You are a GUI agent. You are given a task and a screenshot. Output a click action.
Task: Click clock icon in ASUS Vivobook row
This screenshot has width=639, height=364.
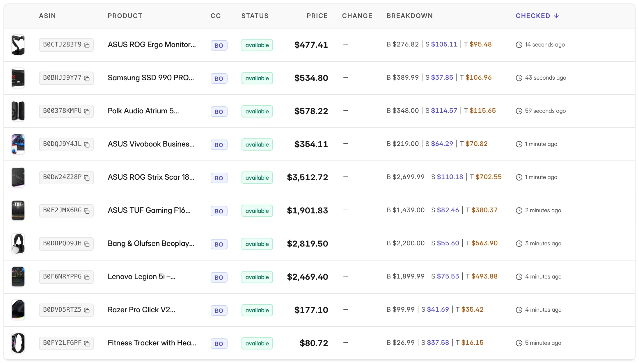pos(519,144)
